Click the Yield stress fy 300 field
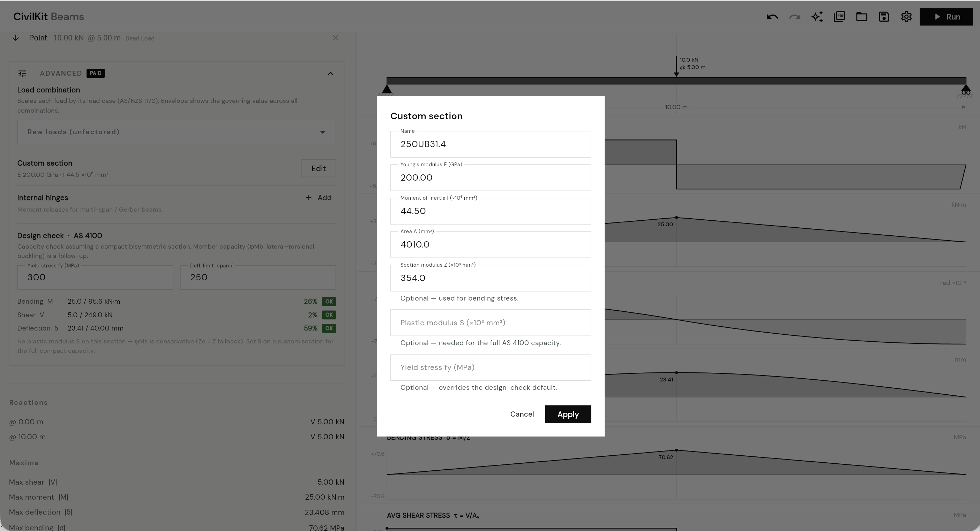Image resolution: width=980 pixels, height=531 pixels. (95, 278)
